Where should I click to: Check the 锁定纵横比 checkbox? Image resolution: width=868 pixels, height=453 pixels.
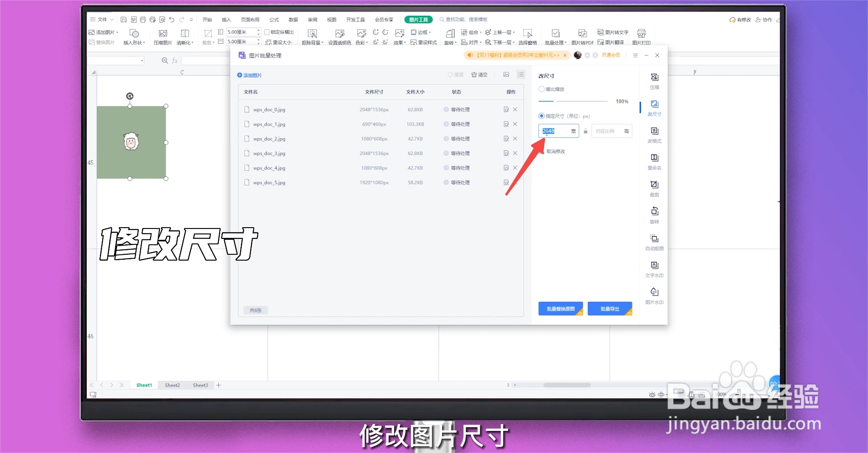(267, 32)
